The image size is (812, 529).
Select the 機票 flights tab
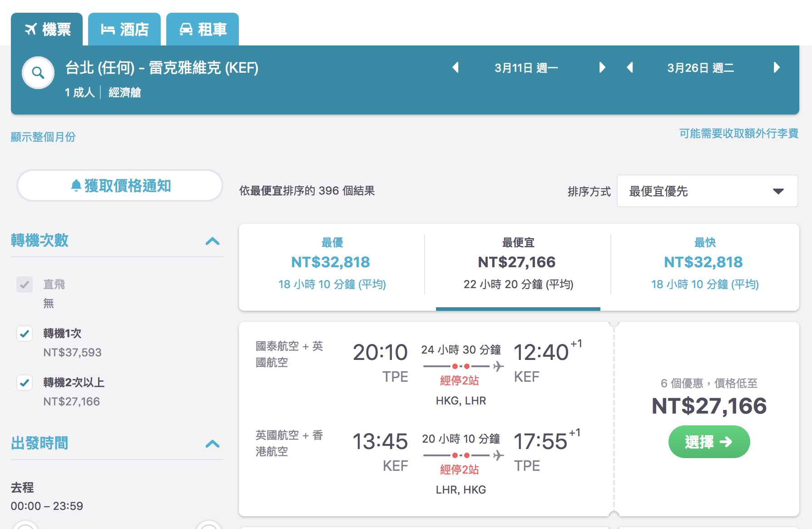[x=47, y=30]
